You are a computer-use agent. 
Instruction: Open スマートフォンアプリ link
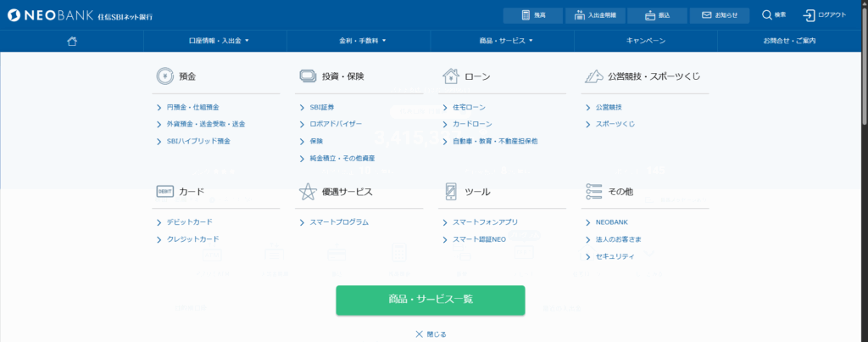(x=486, y=222)
